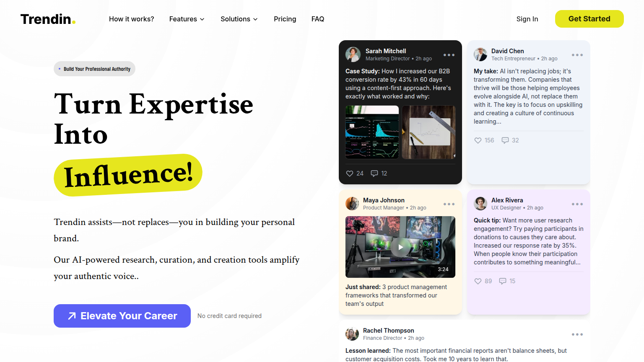Click the Trendin logo

point(48,19)
